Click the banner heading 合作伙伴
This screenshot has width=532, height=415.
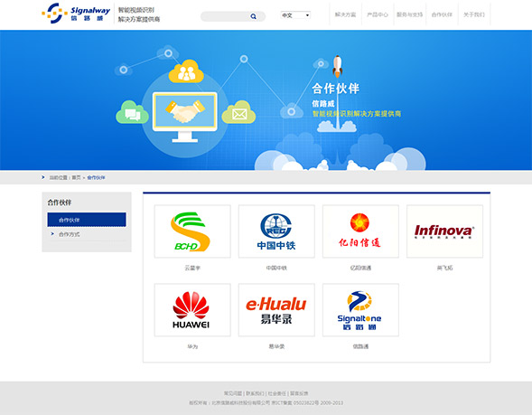(x=336, y=89)
